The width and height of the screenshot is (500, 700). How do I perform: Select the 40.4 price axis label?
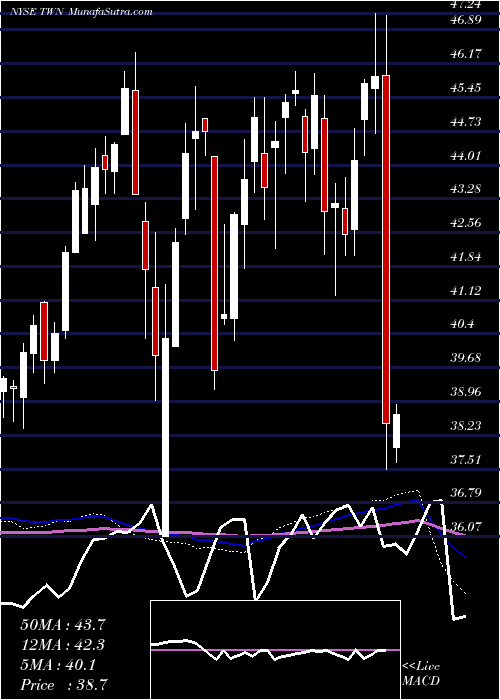click(462, 324)
